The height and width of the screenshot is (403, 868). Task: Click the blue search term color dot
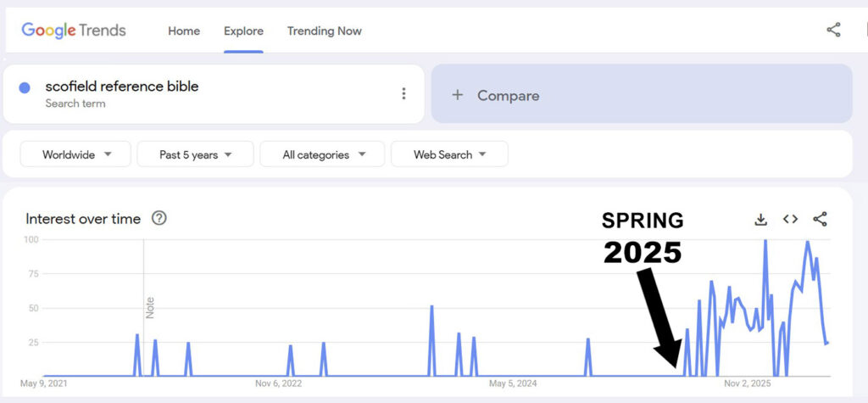click(x=25, y=87)
